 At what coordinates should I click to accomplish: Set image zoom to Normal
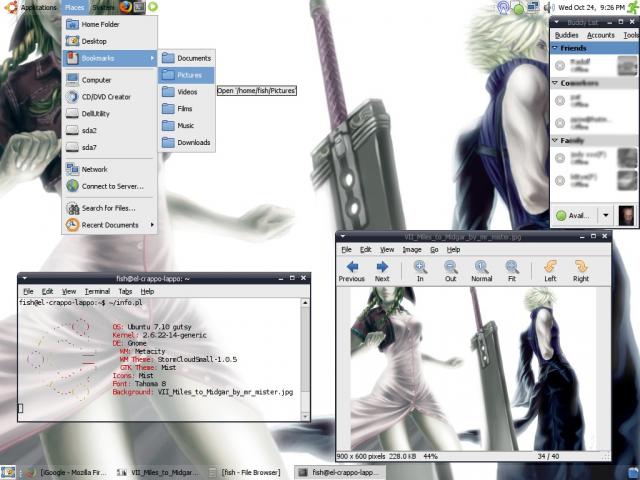click(482, 272)
